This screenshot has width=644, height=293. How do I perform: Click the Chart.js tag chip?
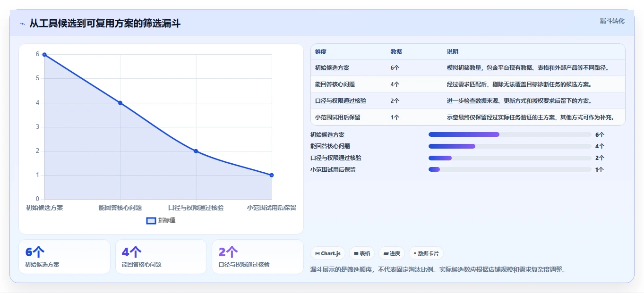328,253
